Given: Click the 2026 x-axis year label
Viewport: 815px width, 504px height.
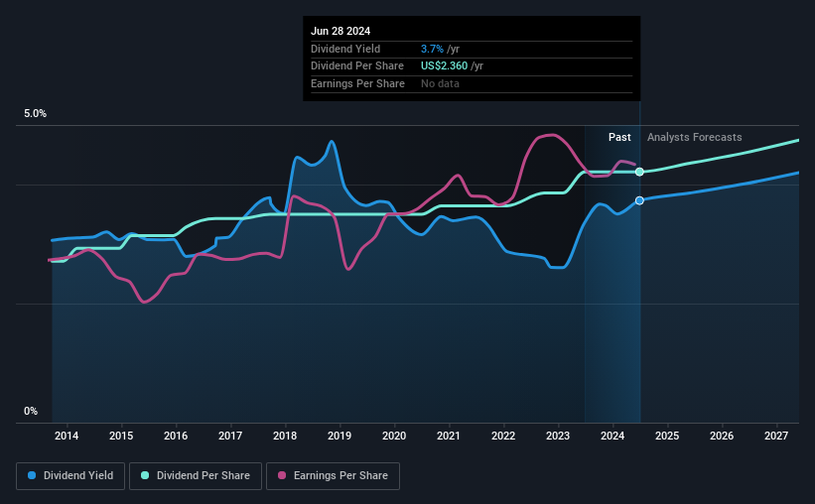Looking at the screenshot, I should [722, 436].
